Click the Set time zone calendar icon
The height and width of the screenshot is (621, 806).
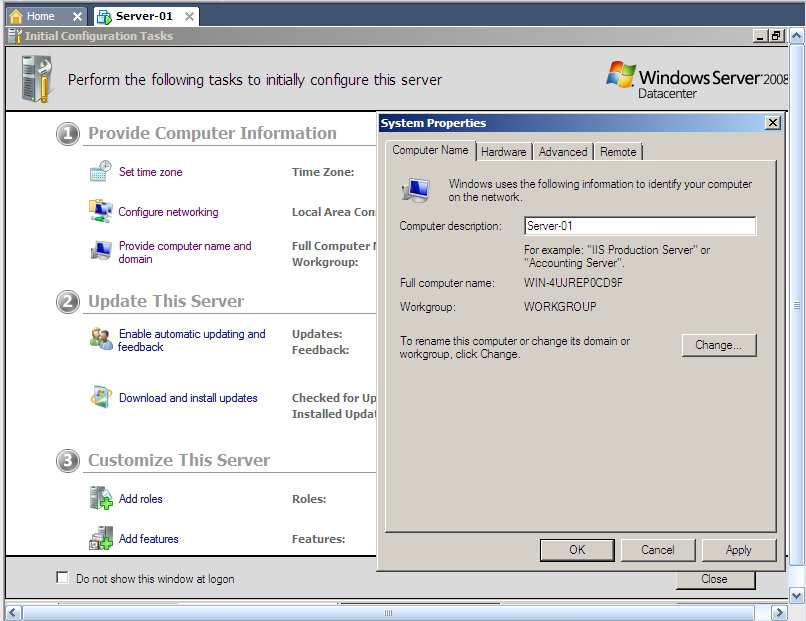click(x=100, y=171)
